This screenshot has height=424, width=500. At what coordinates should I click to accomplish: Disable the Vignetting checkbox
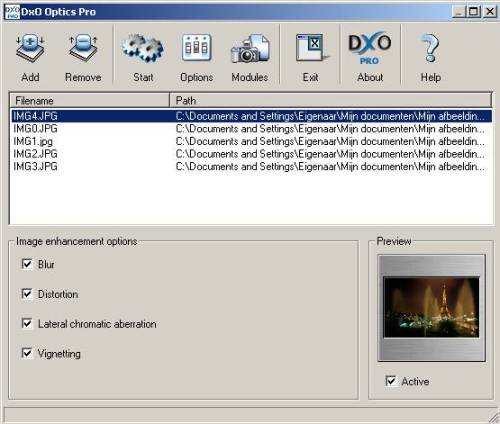coord(27,353)
